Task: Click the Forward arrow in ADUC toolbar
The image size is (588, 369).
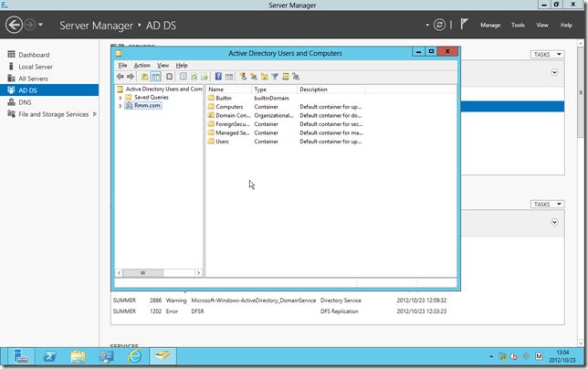Action: click(131, 77)
